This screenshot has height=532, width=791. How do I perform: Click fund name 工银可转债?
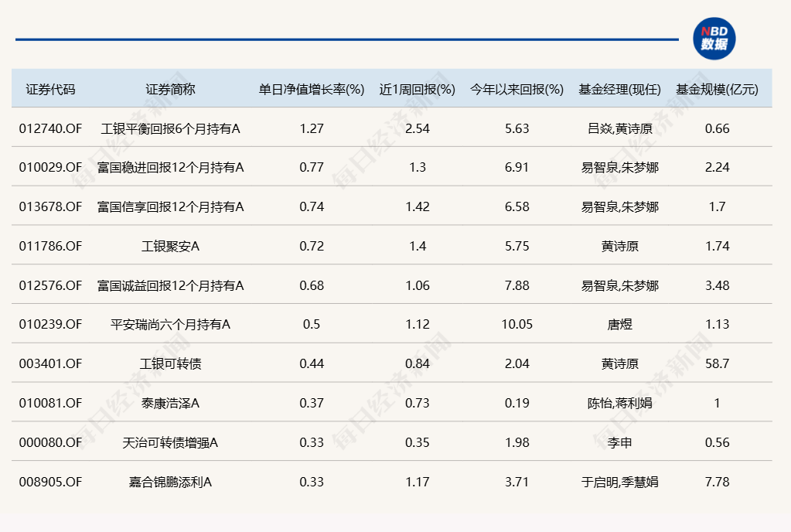(x=171, y=363)
